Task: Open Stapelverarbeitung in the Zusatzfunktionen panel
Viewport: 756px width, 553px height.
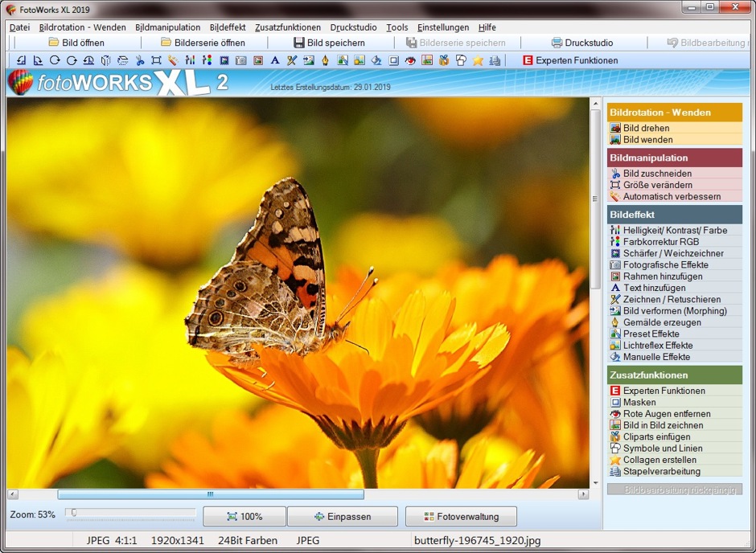Action: point(661,472)
